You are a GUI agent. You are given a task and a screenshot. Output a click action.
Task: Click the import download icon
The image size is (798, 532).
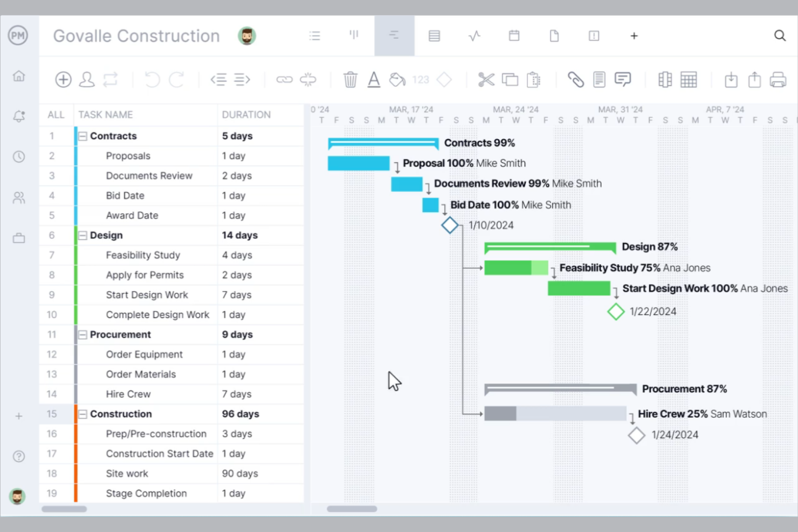(731, 80)
